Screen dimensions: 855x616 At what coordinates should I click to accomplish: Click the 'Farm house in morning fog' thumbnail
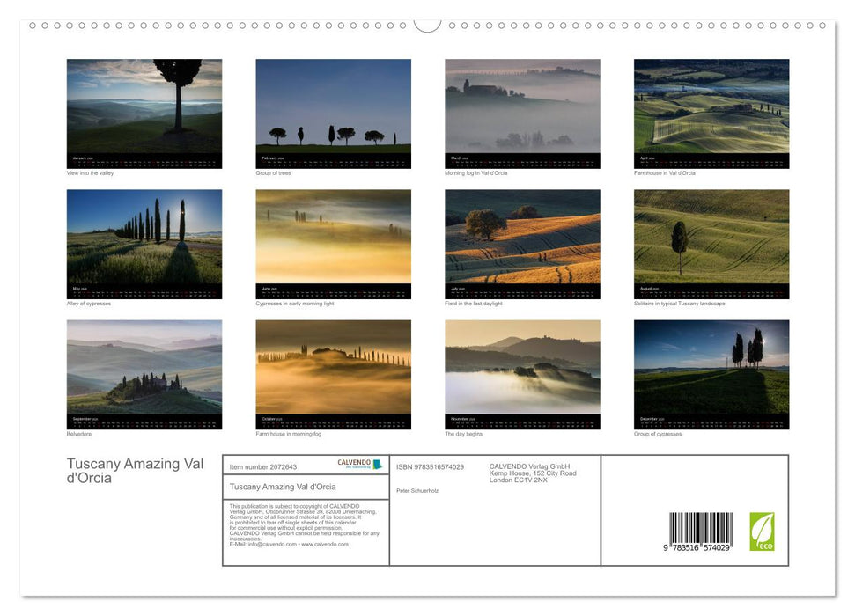coord(333,374)
